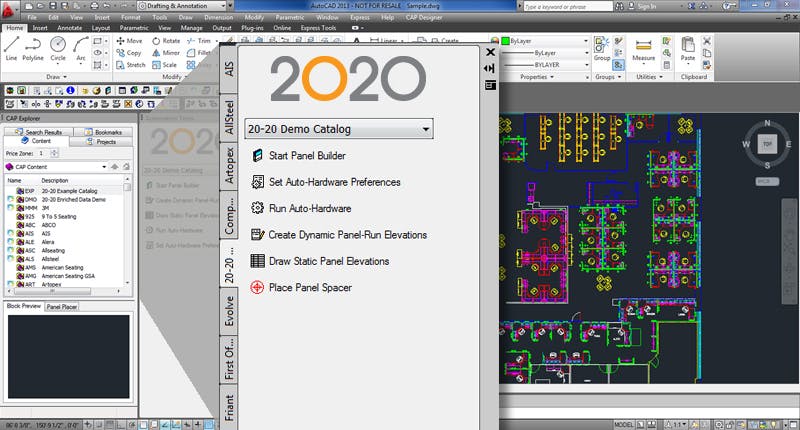800x430 pixels.
Task: Open the ByLayer color dropdown
Action: click(x=545, y=41)
